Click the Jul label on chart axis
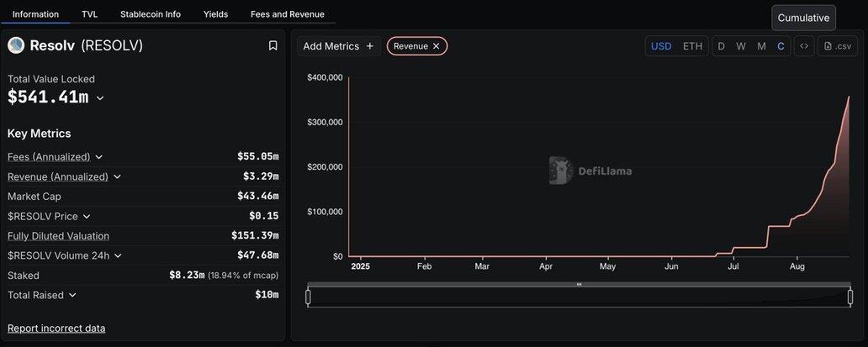This screenshot has width=868, height=347. [x=733, y=266]
